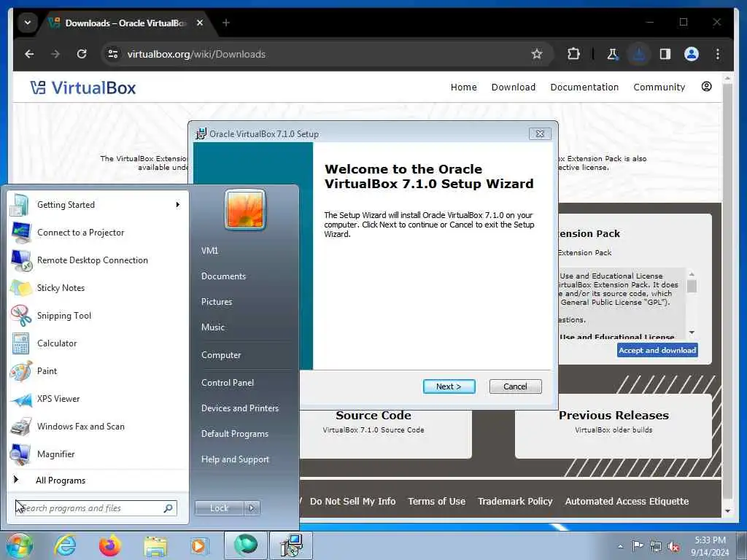Close the Oracle VirtualBox 7.1.0 Setup dialog
Viewport: 747px width, 560px height.
pos(540,134)
